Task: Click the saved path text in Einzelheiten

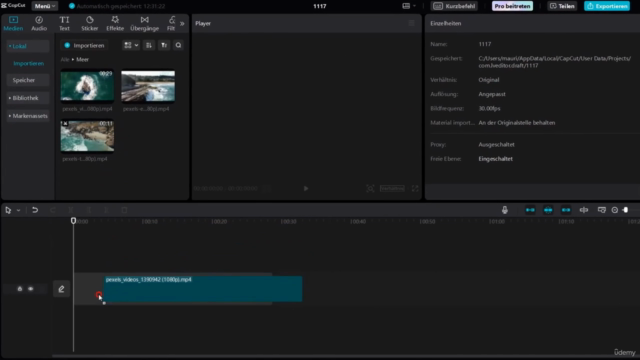Action: tap(554, 62)
